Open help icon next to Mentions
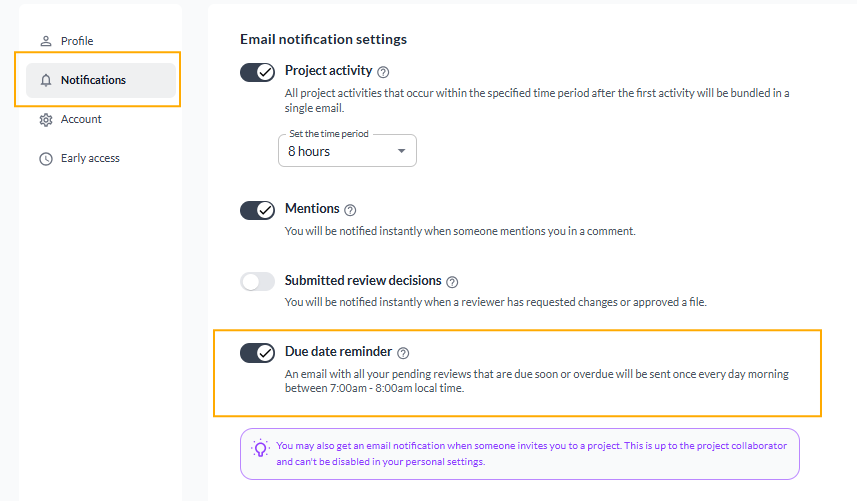The image size is (857, 501). click(x=350, y=210)
